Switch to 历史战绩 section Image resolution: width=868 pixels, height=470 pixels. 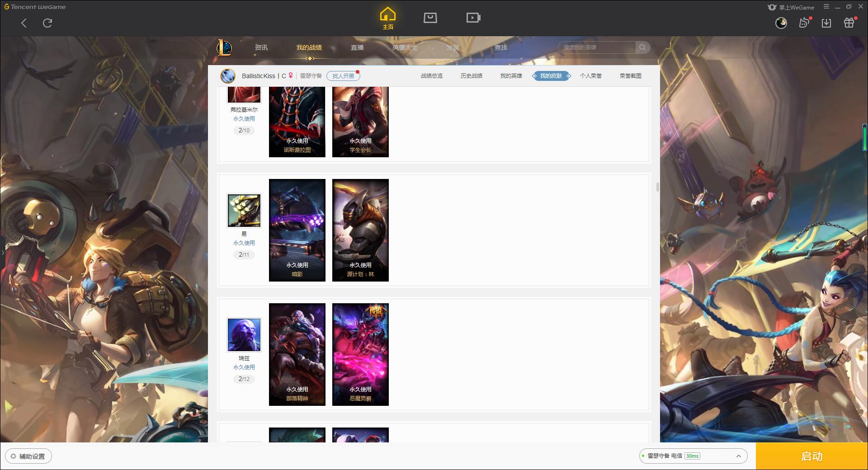tap(472, 76)
